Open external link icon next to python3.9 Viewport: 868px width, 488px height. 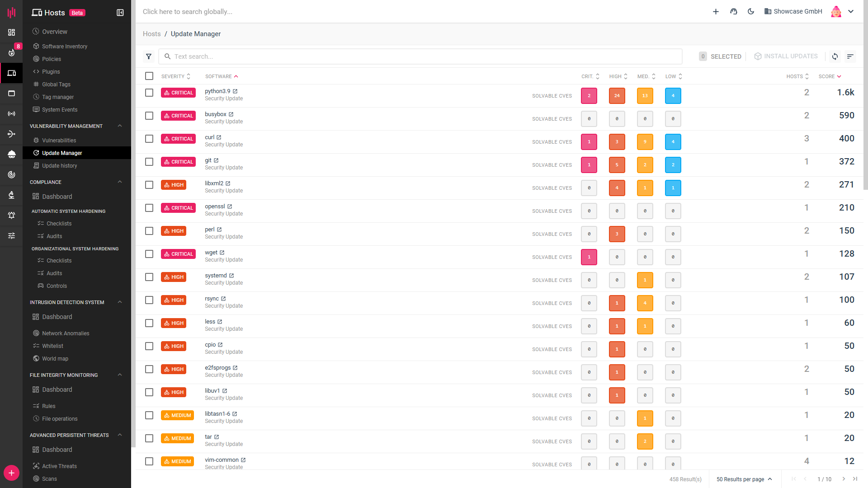coord(235,91)
